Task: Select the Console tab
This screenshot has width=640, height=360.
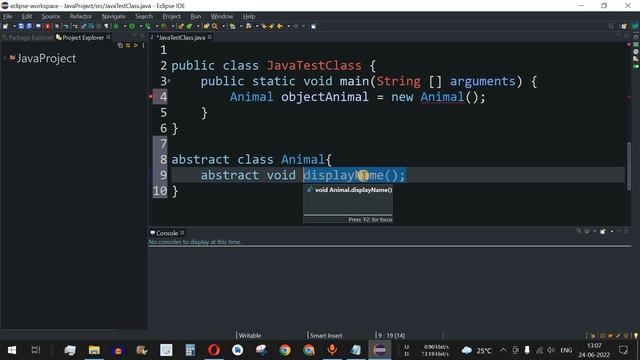Action: [x=167, y=233]
